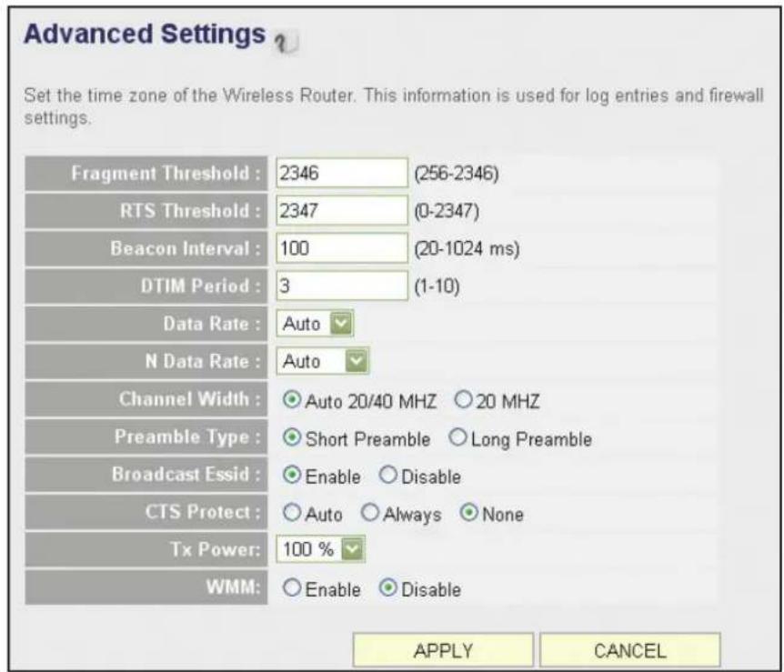
Task: Set CTS Protect to None
Action: pos(469,513)
